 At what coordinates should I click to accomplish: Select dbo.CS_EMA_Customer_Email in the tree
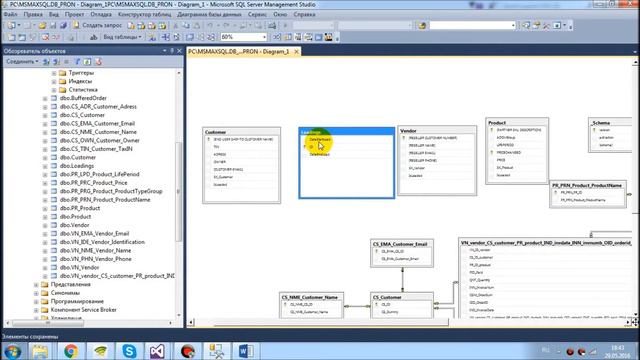tap(97, 123)
